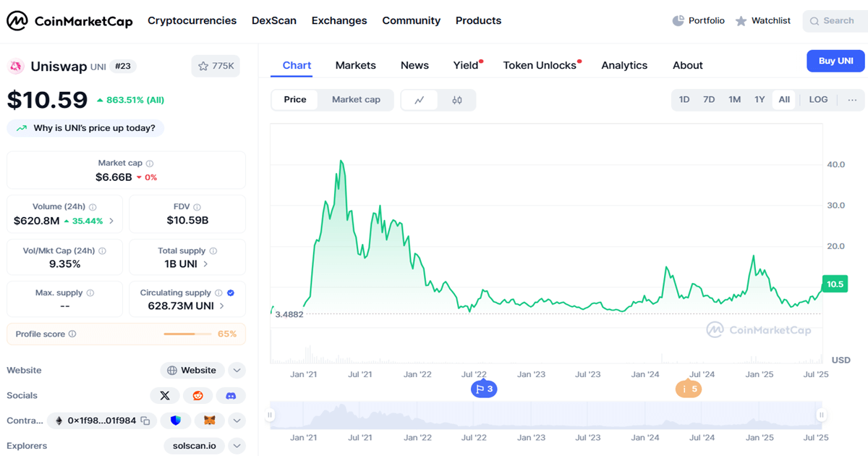The width and height of the screenshot is (868, 456).
Task: Click the Circulating supply info icon
Action: pyautogui.click(x=218, y=293)
